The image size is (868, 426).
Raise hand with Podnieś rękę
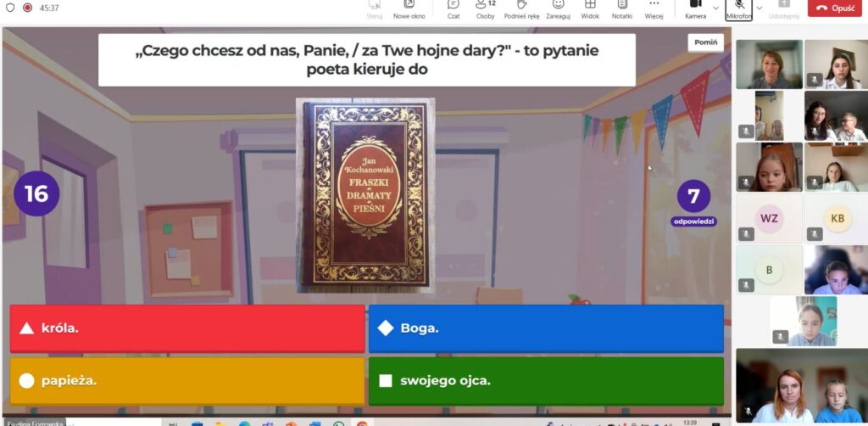522,8
